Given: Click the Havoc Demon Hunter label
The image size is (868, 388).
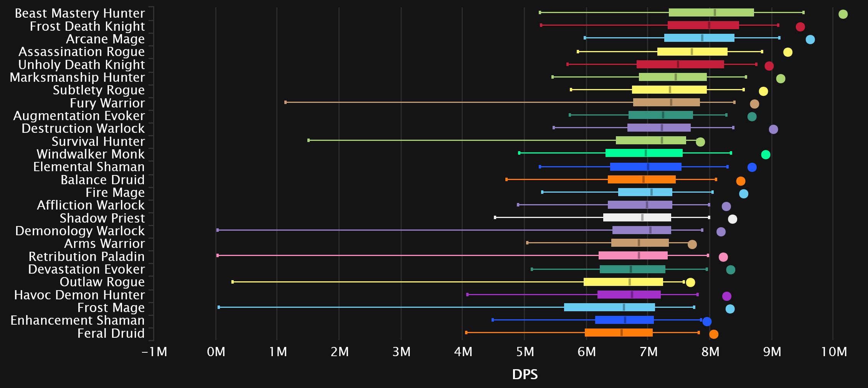Looking at the screenshot, I should 79,295.
